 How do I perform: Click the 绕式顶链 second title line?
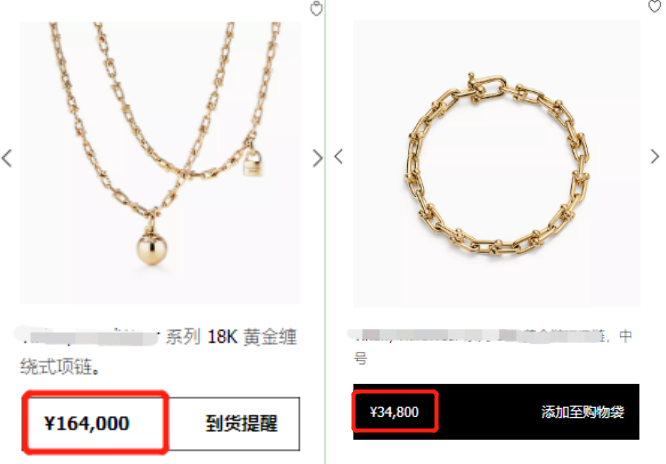(60, 367)
